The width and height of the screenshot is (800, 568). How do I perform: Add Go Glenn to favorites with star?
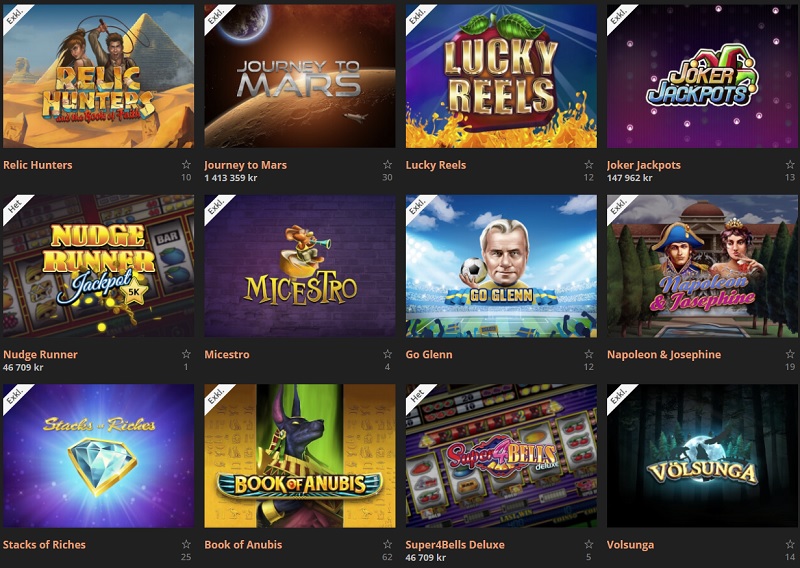[x=589, y=354]
